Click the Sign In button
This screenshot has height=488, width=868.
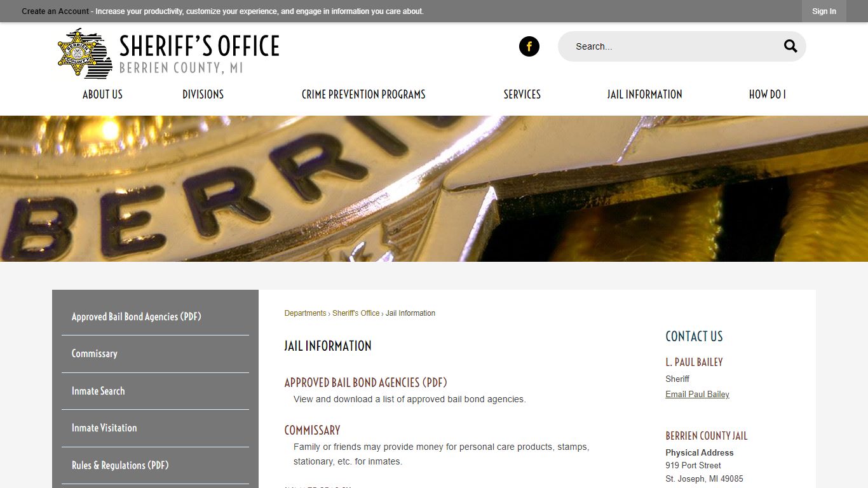click(824, 11)
